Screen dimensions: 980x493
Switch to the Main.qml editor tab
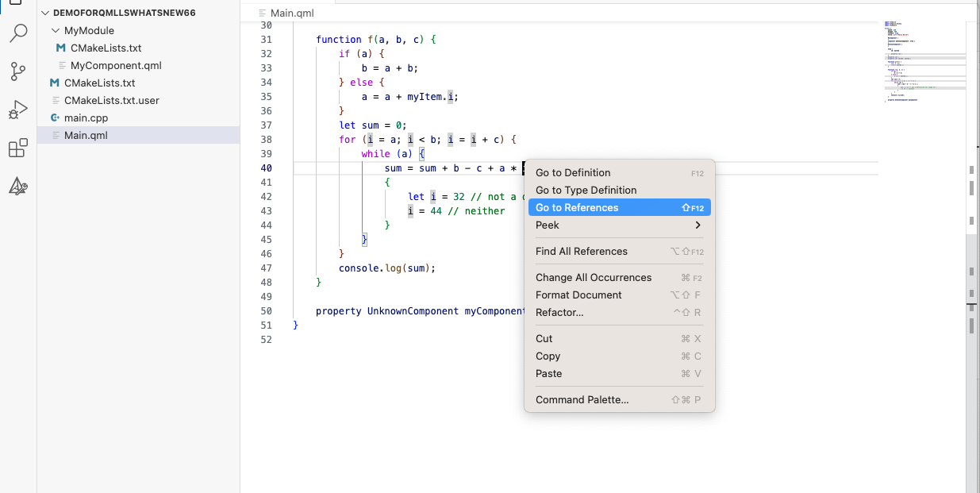point(290,13)
